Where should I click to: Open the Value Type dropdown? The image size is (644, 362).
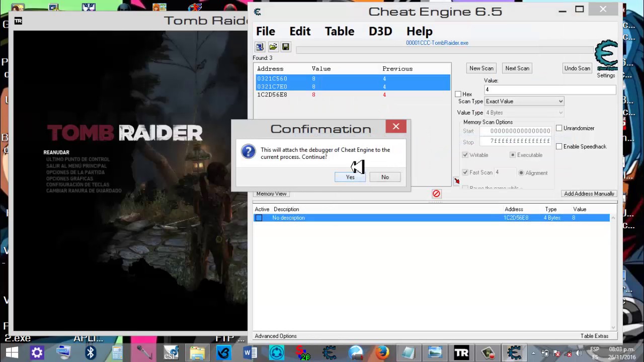coord(524,113)
